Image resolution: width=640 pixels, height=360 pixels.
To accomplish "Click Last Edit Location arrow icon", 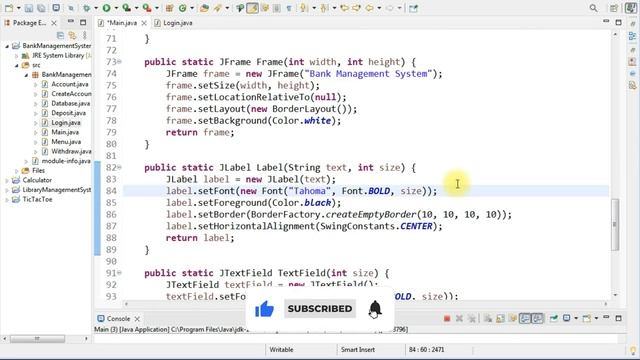I will click(344, 8).
